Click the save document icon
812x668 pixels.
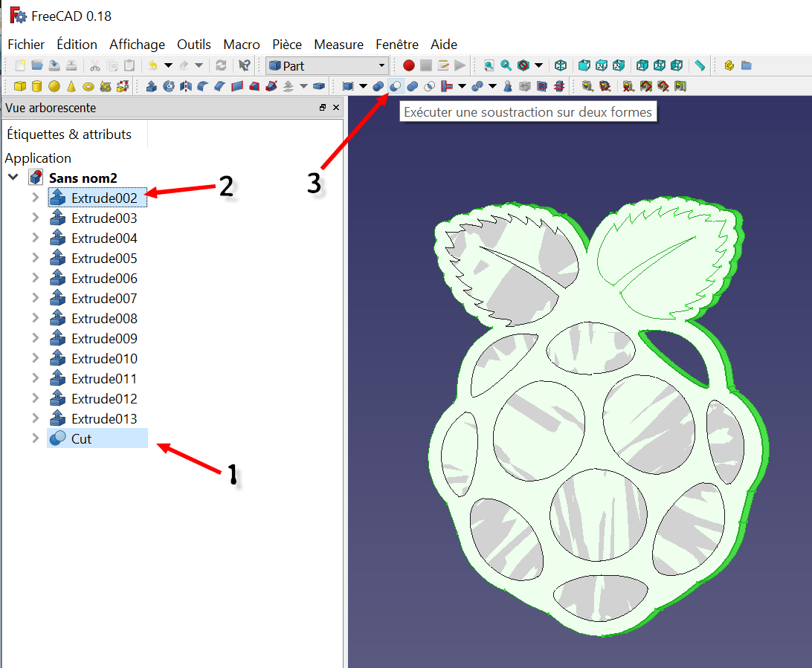click(x=54, y=65)
